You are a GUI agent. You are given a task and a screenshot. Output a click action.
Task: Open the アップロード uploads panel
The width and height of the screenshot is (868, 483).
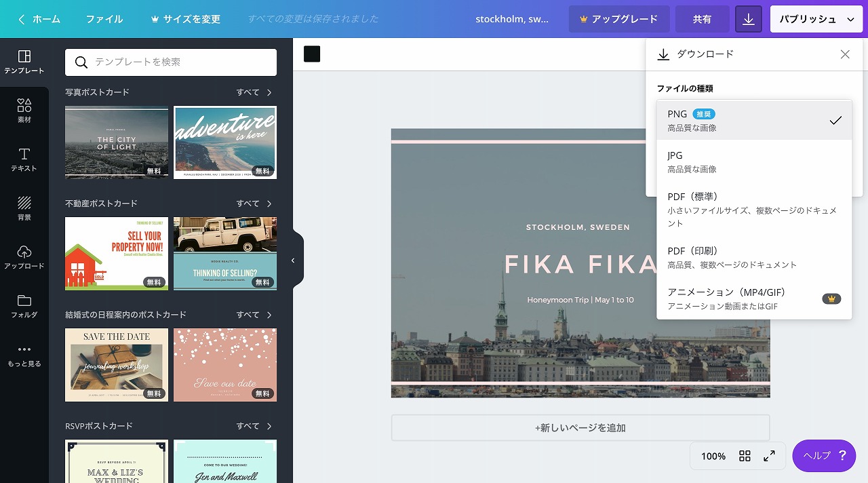pos(24,257)
